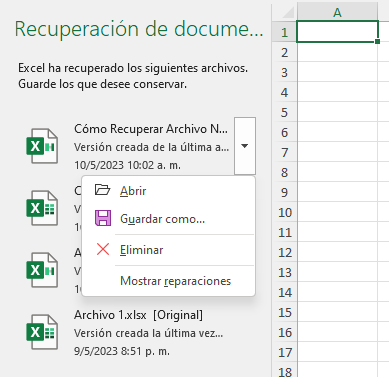Choose Eliminar in the context menu
The image size is (389, 377).
coord(142,250)
